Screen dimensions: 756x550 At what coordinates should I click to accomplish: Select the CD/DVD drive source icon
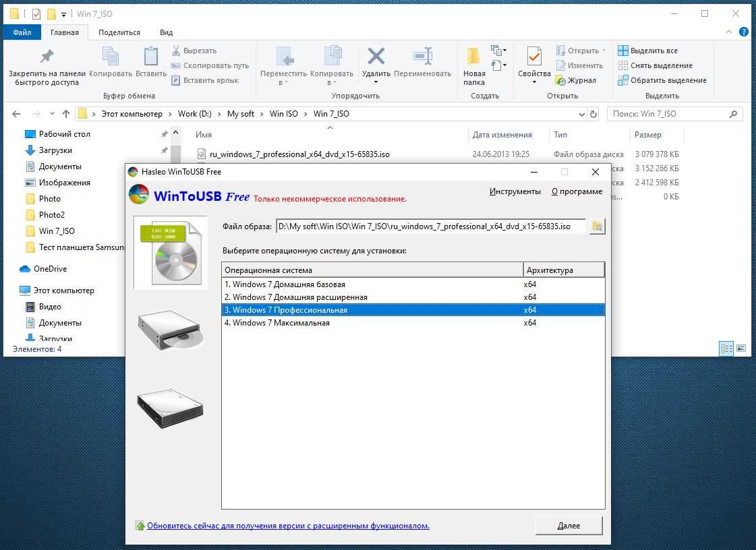171,330
